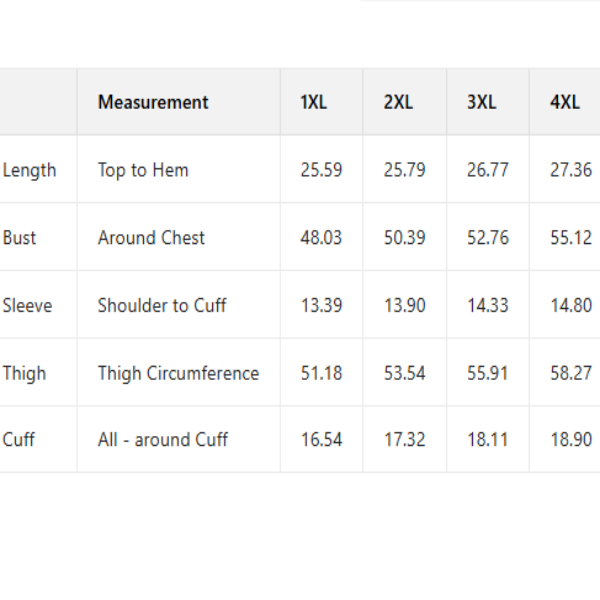The height and width of the screenshot is (600, 600).
Task: Select the Bust row label
Action: coord(20,238)
